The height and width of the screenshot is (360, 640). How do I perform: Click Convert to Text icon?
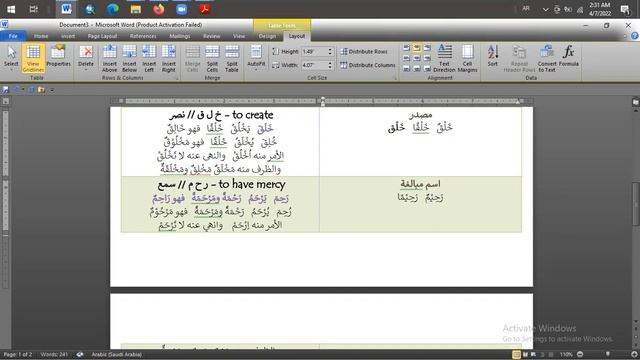[x=547, y=58]
